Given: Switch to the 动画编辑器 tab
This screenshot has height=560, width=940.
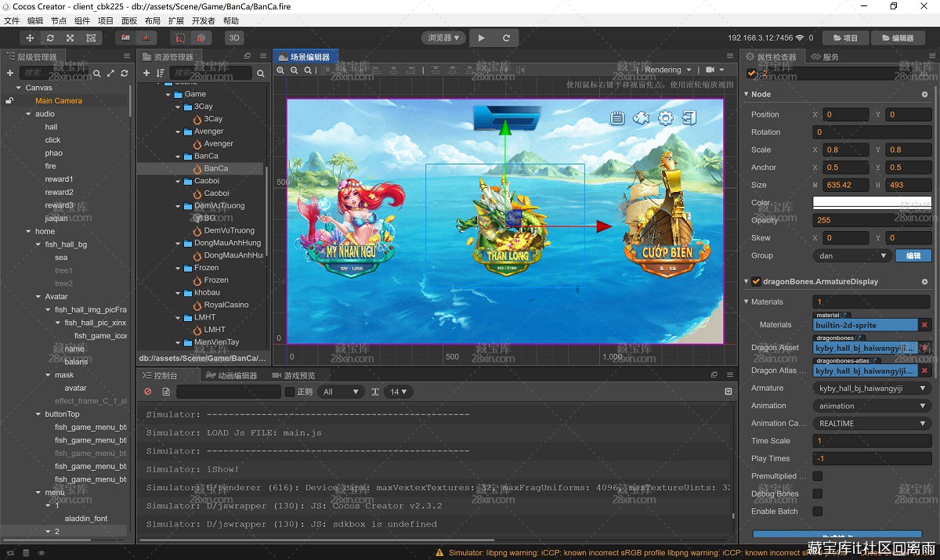Looking at the screenshot, I should coord(233,376).
